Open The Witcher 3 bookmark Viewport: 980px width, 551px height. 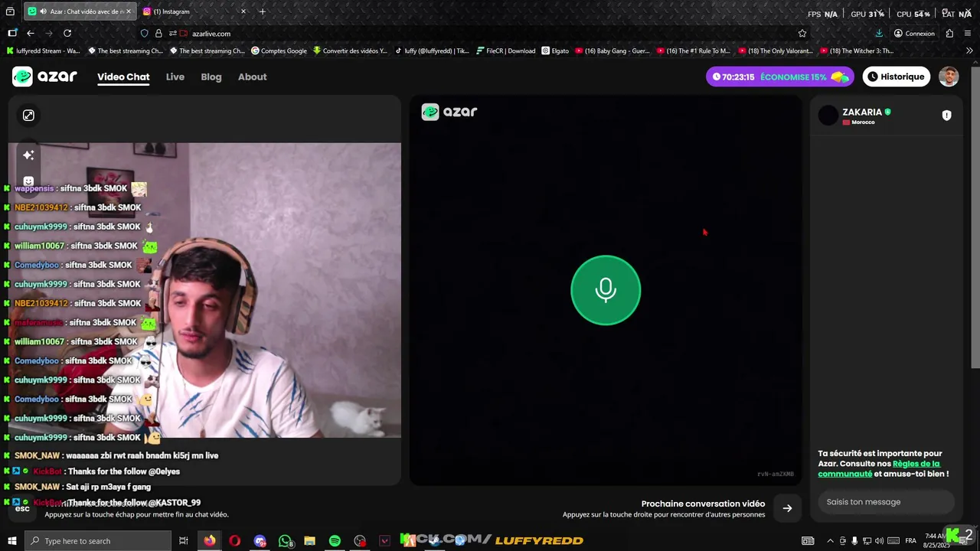coord(857,51)
